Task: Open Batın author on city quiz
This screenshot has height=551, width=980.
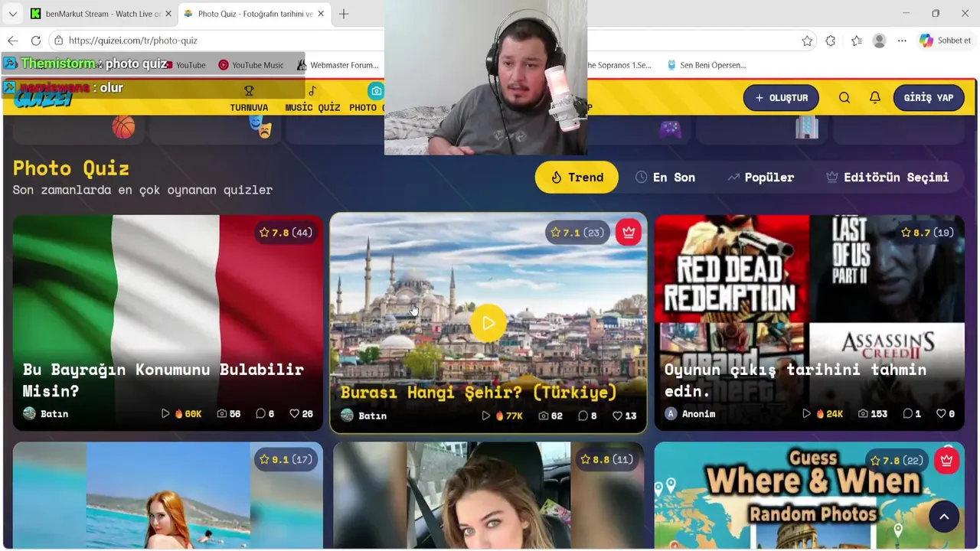Action: 364,416
